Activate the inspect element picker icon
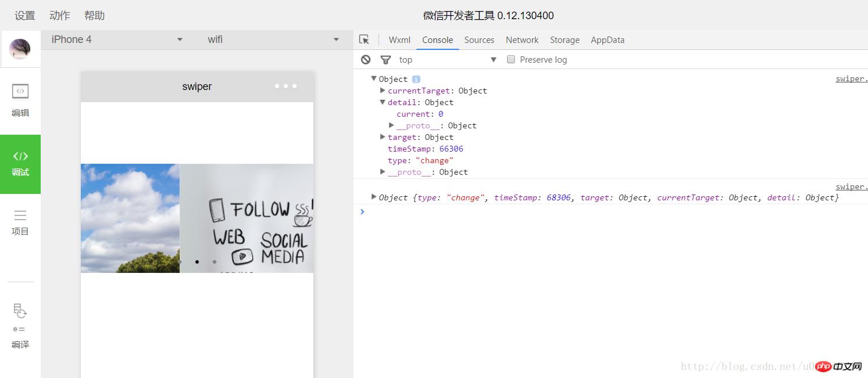 (x=365, y=39)
